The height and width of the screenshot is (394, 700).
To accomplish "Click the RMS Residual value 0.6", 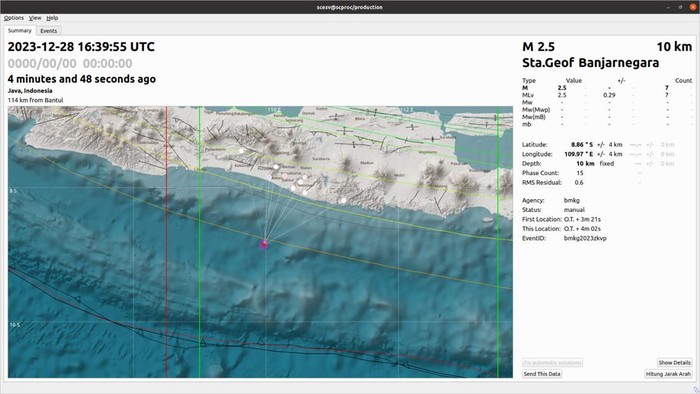I will [579, 182].
